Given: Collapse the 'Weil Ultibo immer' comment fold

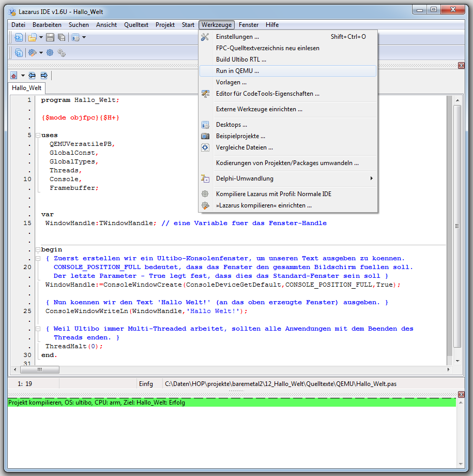Looking at the screenshot, I should point(38,329).
